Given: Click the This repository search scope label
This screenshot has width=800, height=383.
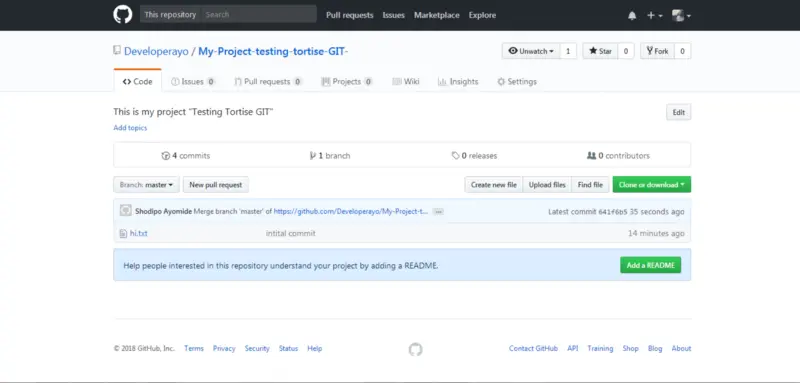Looking at the screenshot, I should point(170,15).
